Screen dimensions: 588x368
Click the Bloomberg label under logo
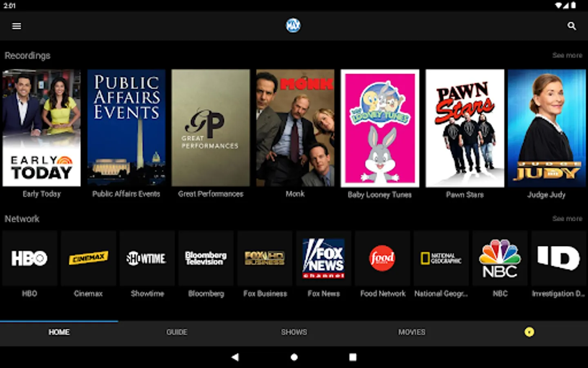206,294
